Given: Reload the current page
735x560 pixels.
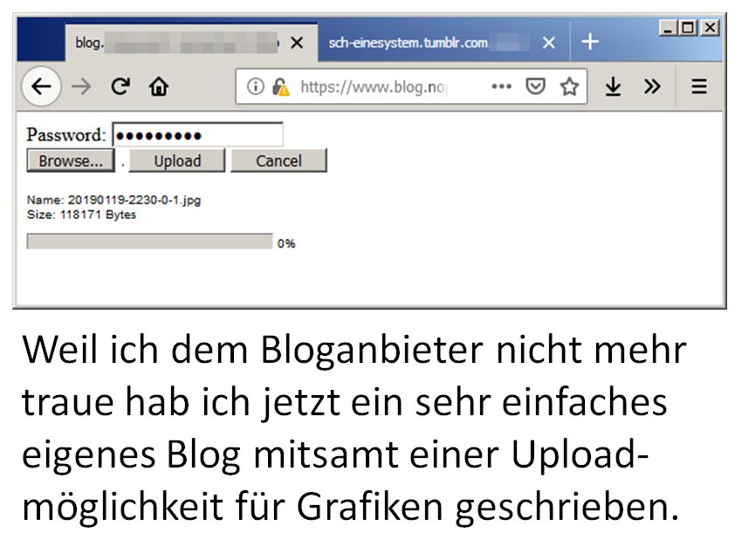Looking at the screenshot, I should (x=120, y=86).
